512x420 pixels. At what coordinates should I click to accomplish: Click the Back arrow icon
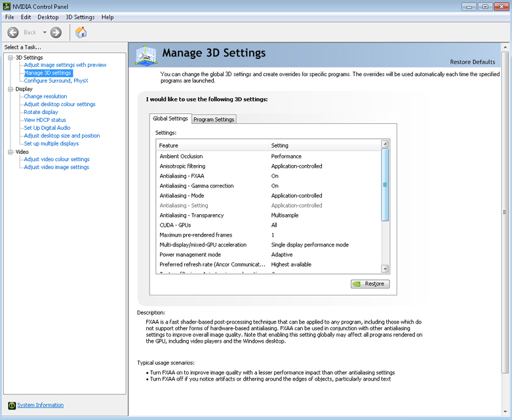tap(13, 32)
